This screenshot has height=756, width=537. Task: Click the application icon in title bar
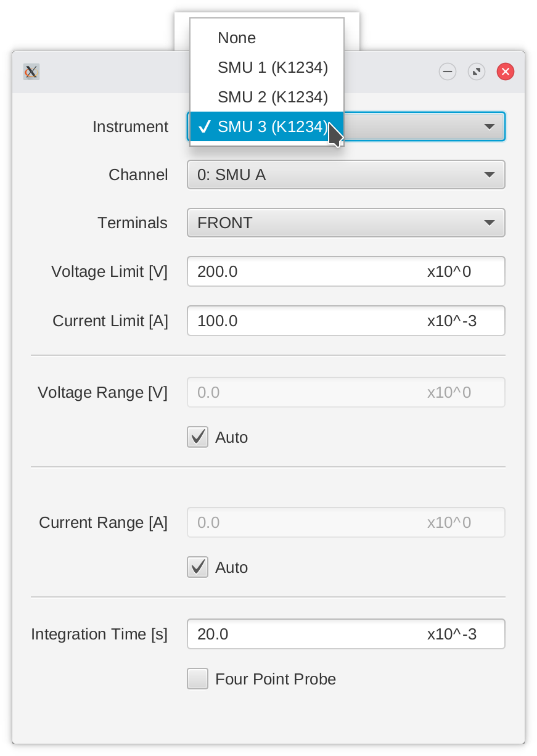pos(31,72)
